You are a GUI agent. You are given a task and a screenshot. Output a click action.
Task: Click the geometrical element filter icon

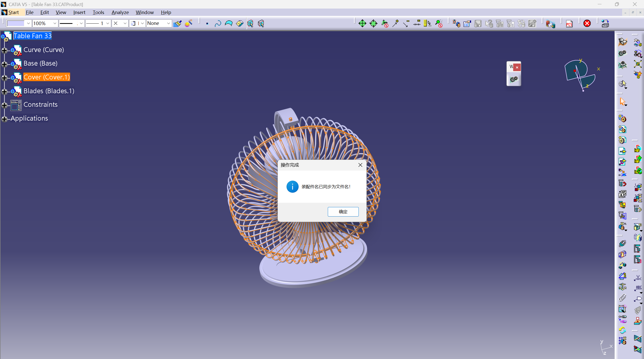[x=261, y=23]
